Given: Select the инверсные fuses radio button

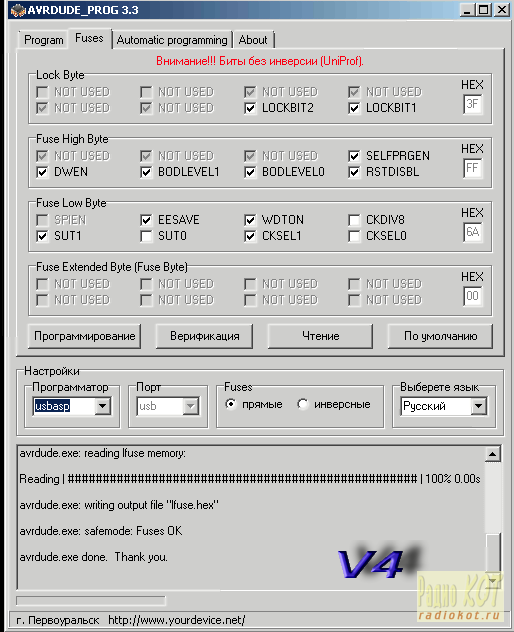Looking at the screenshot, I should 303,403.
